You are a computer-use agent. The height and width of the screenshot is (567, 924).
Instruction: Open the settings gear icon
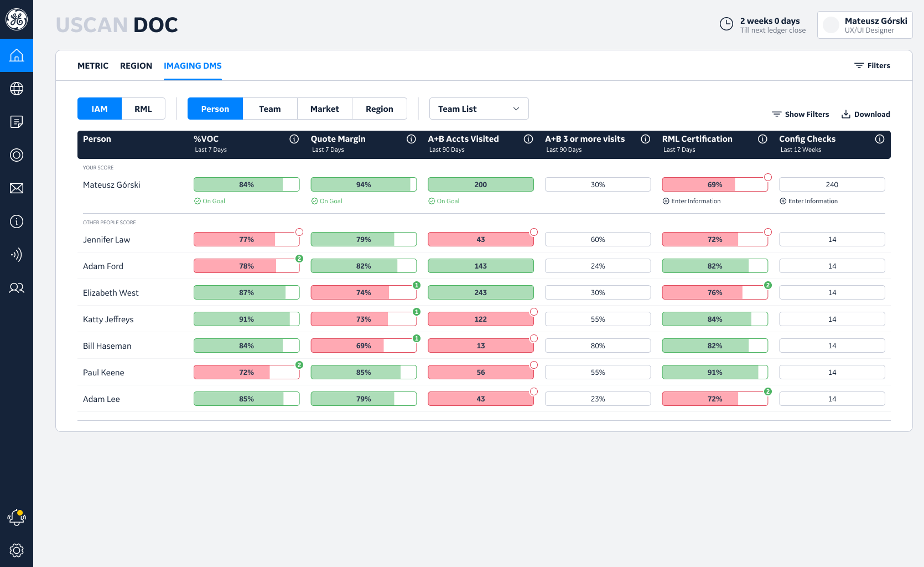[x=17, y=550]
